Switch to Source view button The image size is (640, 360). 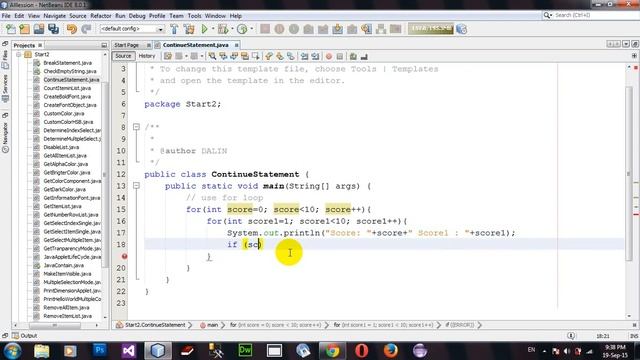click(x=123, y=56)
